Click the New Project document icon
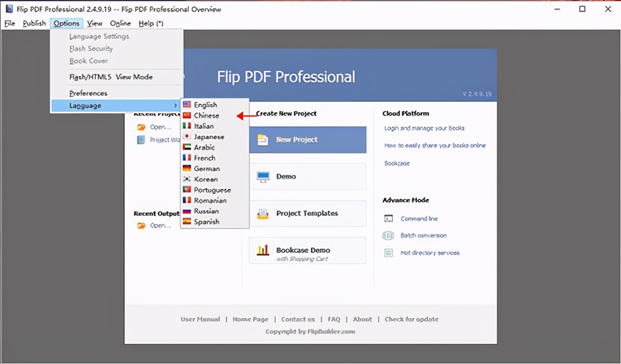The image size is (621, 364). tap(263, 140)
